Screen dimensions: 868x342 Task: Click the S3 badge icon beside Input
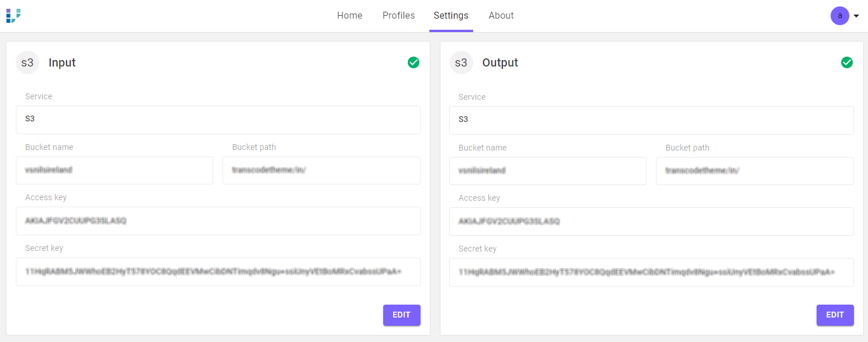pyautogui.click(x=27, y=62)
